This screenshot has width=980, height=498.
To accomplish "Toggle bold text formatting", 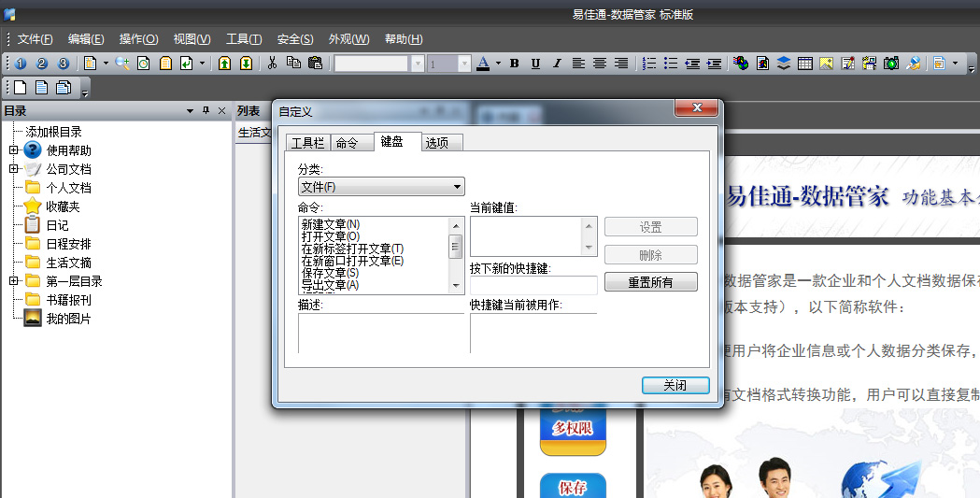I will click(x=514, y=64).
